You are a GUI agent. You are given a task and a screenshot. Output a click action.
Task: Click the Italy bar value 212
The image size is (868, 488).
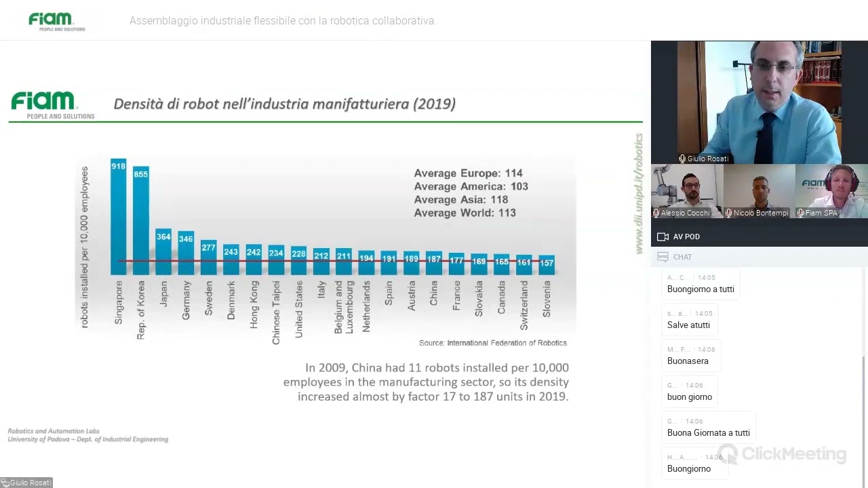[x=321, y=256]
